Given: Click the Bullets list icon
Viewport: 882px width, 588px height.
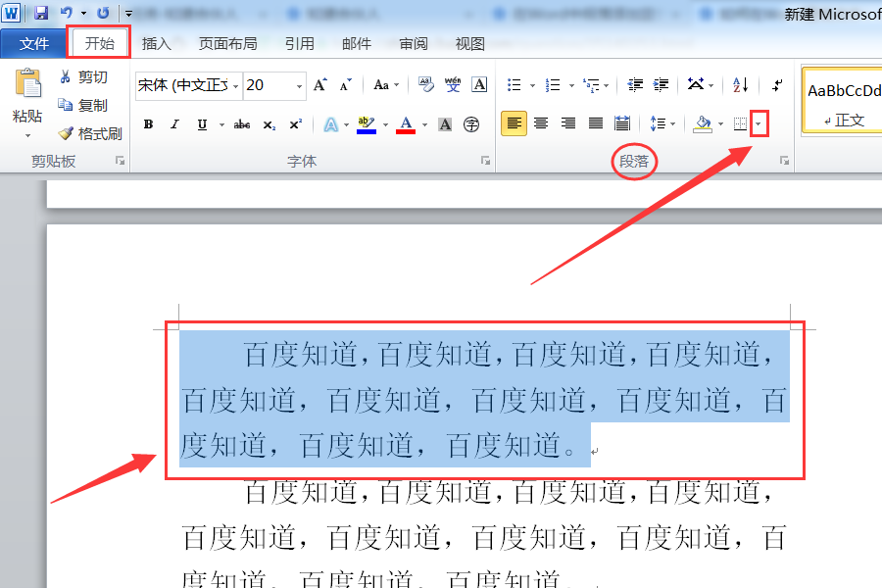Looking at the screenshot, I should click(514, 85).
